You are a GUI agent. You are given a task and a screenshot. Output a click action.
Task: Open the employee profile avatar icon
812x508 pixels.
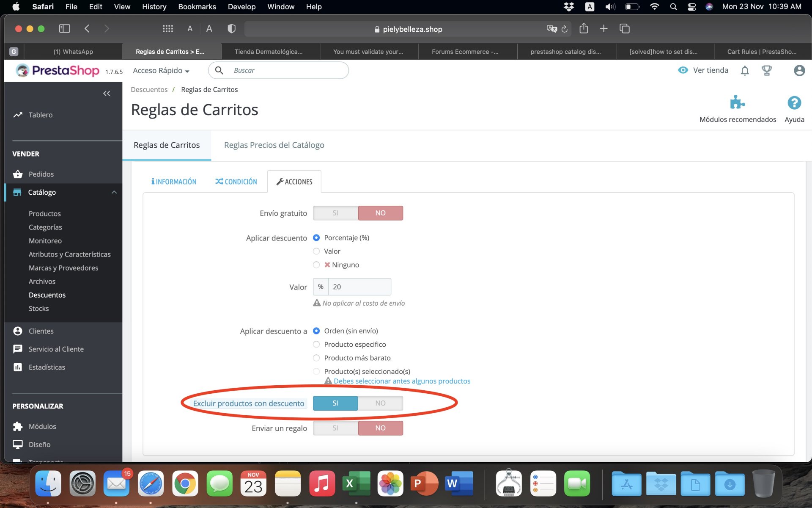click(x=799, y=71)
